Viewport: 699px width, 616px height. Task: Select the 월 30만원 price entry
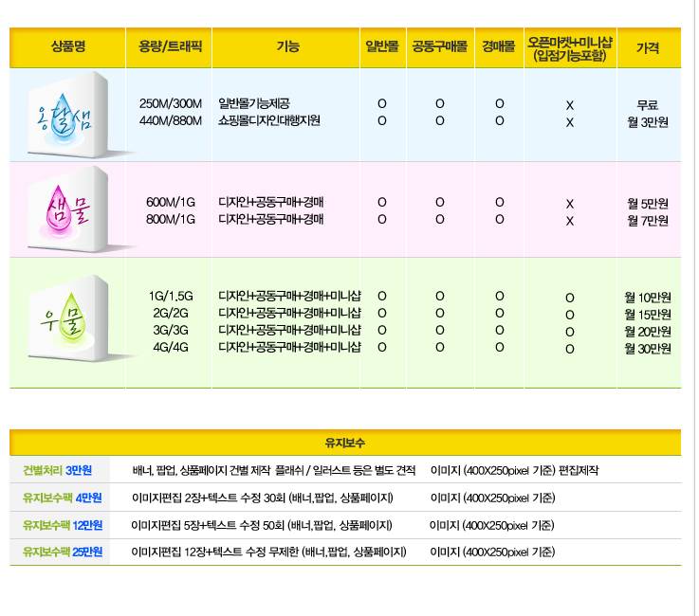click(648, 349)
